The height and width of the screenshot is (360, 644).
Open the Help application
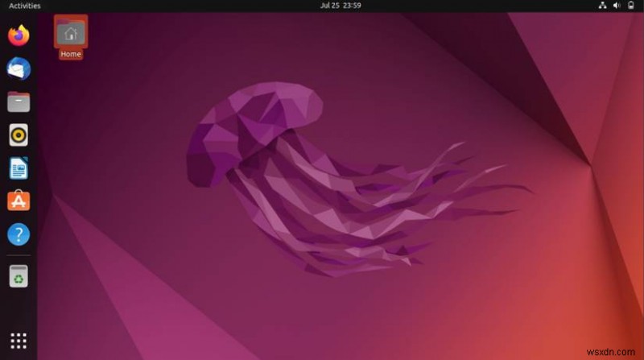point(19,234)
